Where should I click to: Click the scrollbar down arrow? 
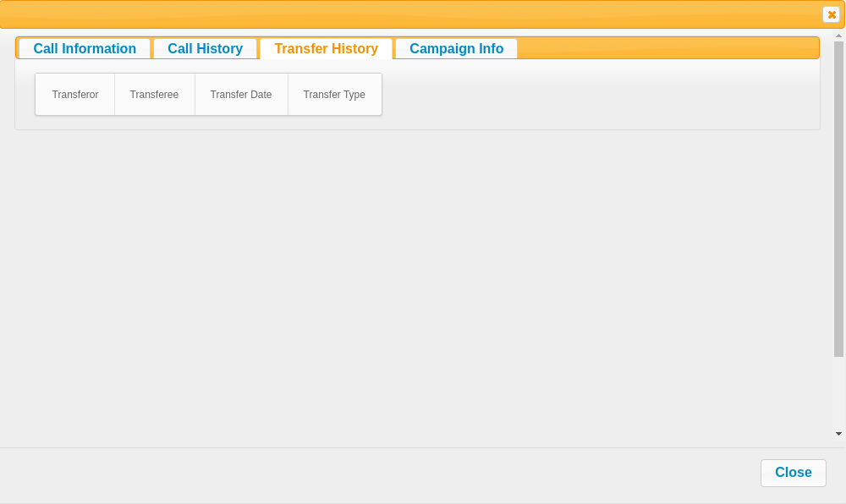coord(838,433)
